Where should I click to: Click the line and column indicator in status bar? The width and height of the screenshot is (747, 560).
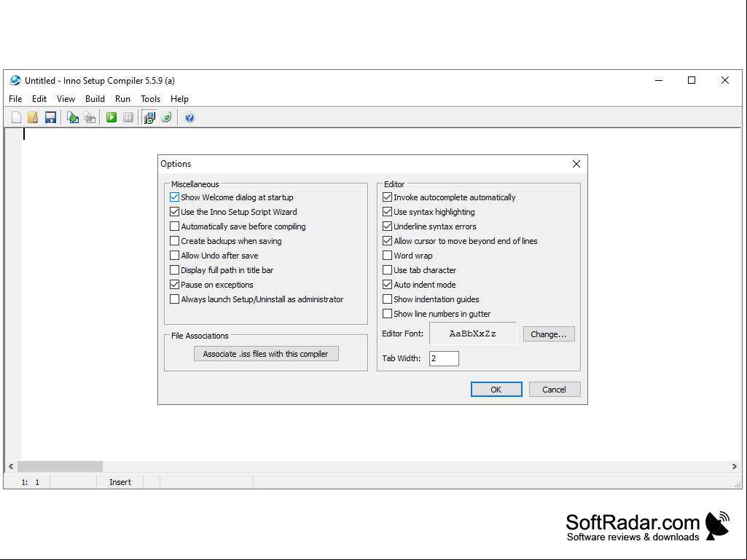click(31, 482)
